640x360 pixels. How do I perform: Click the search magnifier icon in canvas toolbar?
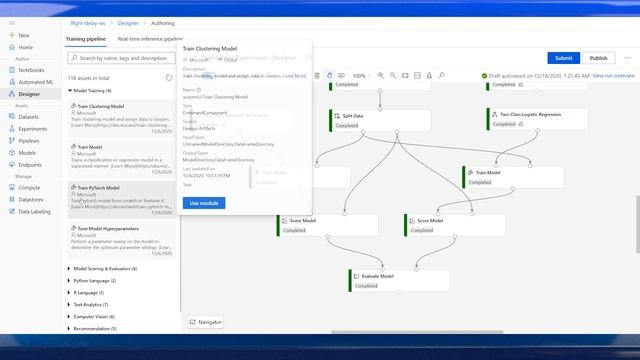coord(441,76)
